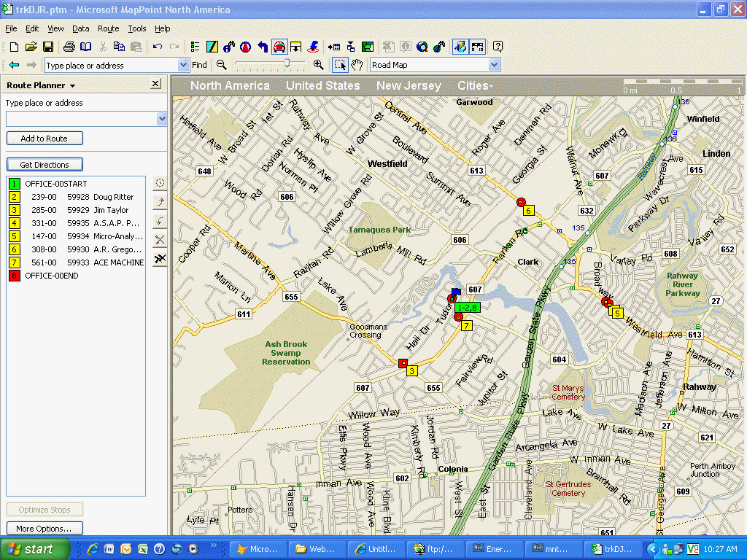Select the Doug Ritter stop
Viewport: 747px width, 560px height.
click(x=76, y=197)
